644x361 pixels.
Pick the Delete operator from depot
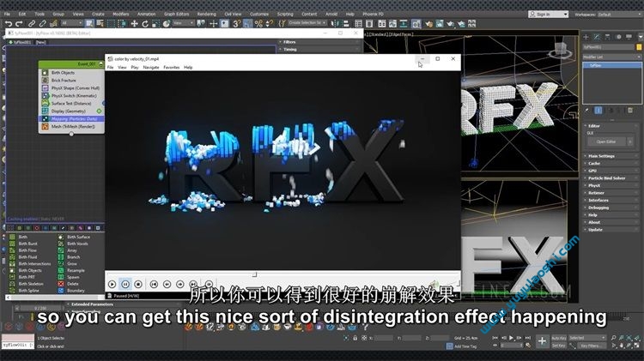72,284
